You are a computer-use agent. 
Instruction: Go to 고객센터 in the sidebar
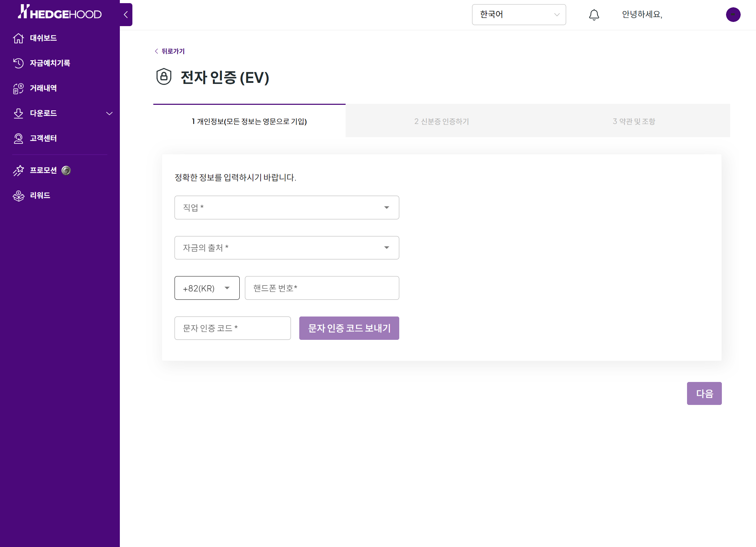click(x=43, y=138)
